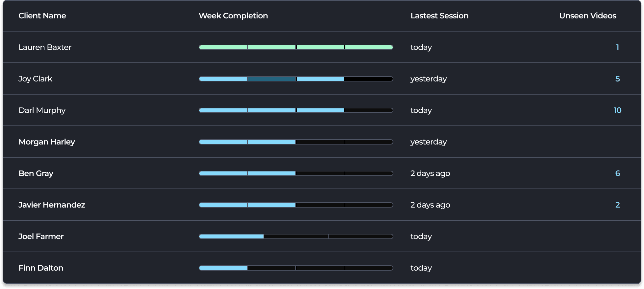Select Finn Dalton client name
The width and height of the screenshot is (644, 289).
(x=41, y=268)
